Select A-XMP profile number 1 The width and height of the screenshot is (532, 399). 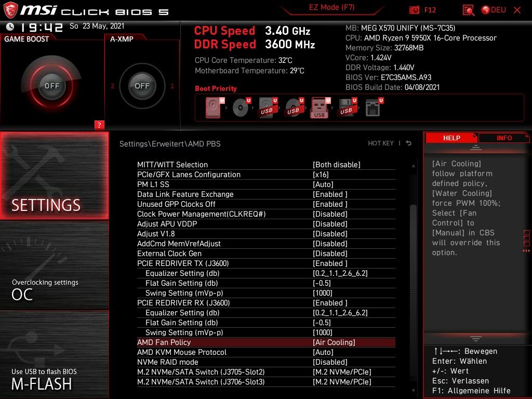pyautogui.click(x=172, y=86)
